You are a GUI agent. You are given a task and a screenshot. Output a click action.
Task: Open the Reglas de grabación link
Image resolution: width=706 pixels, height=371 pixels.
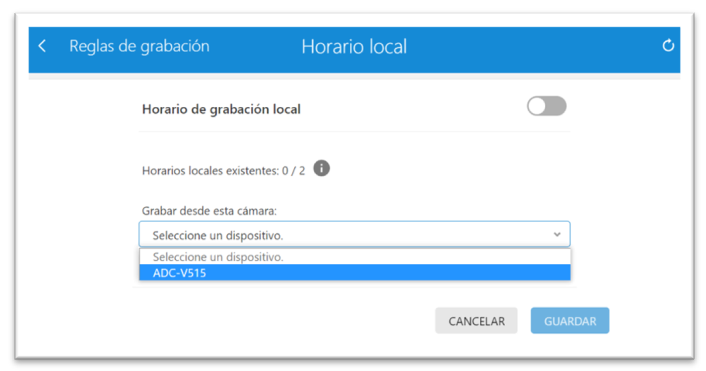(139, 46)
